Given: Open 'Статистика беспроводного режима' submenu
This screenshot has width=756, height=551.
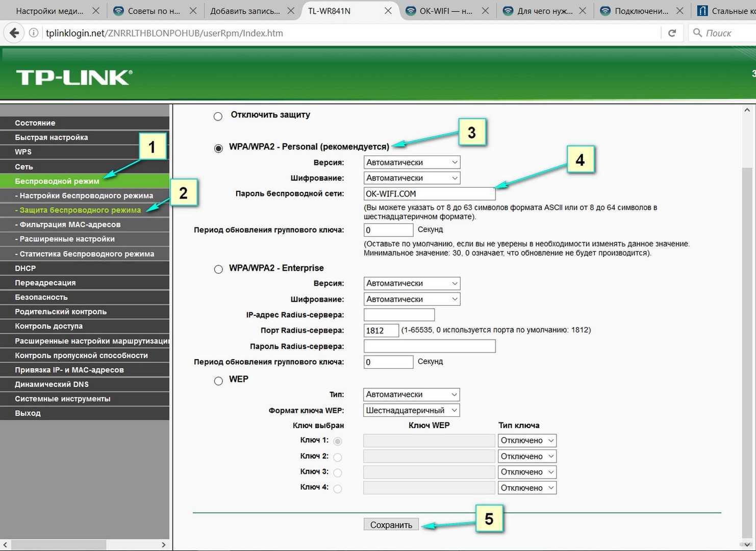Looking at the screenshot, I should tap(85, 254).
